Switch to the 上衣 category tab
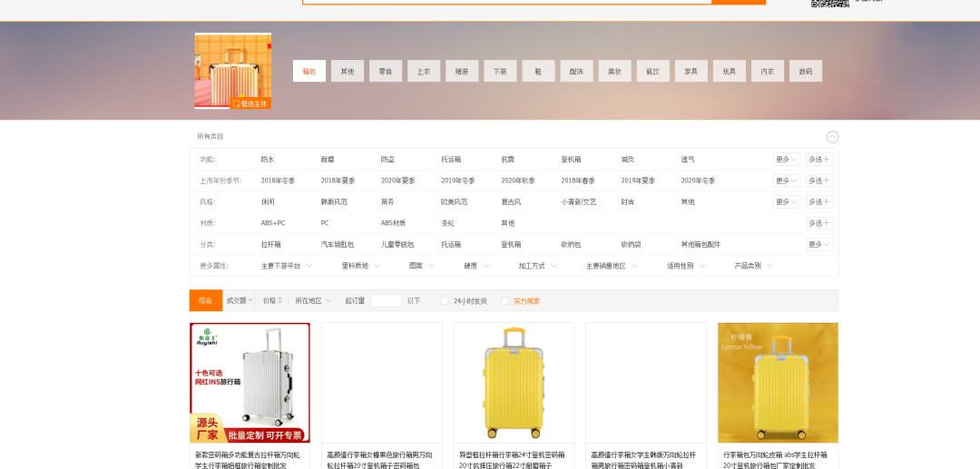The height and width of the screenshot is (469, 980). (x=424, y=71)
